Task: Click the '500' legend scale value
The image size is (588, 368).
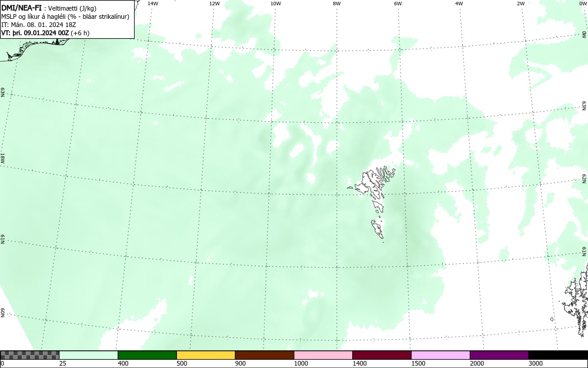Action: tap(182, 363)
